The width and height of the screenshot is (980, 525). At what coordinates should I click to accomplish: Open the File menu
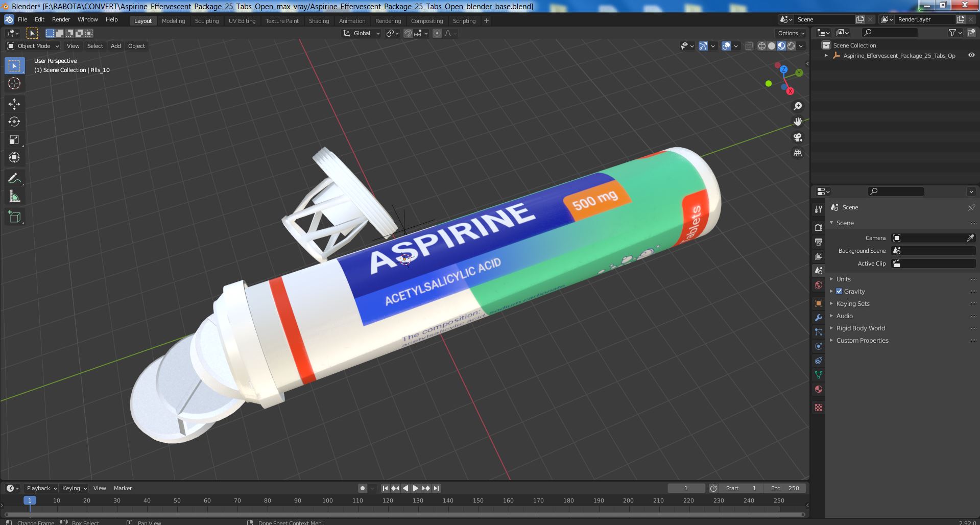click(22, 19)
